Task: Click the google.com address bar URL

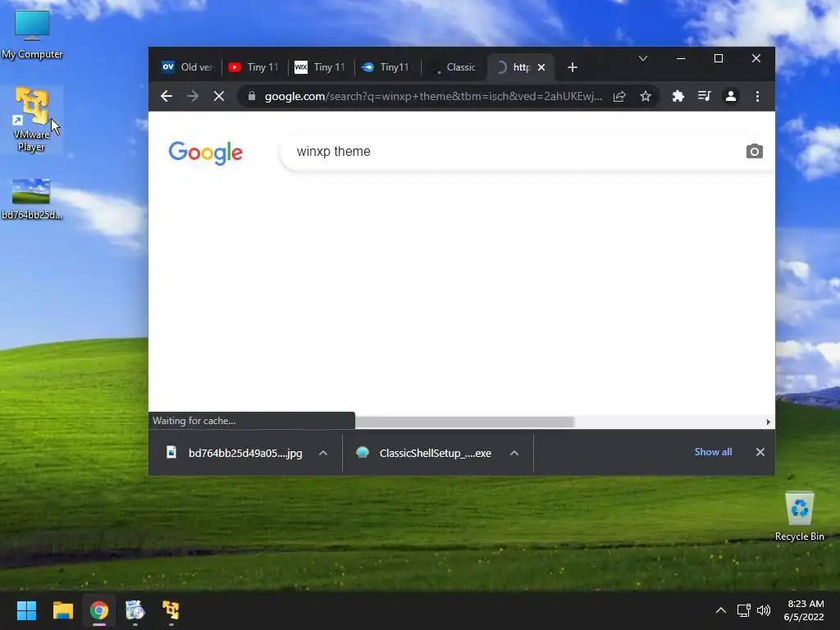Action: (433, 97)
